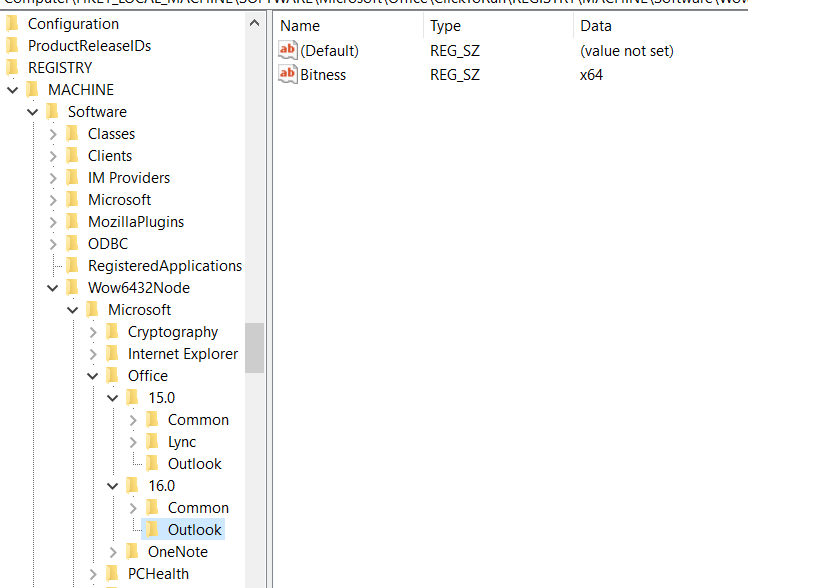The width and height of the screenshot is (832, 588).
Task: Expand the Clients key
Action: tap(53, 156)
